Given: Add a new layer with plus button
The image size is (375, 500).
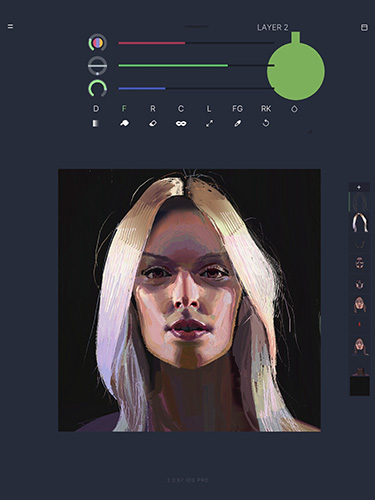Looking at the screenshot, I should 359,187.
